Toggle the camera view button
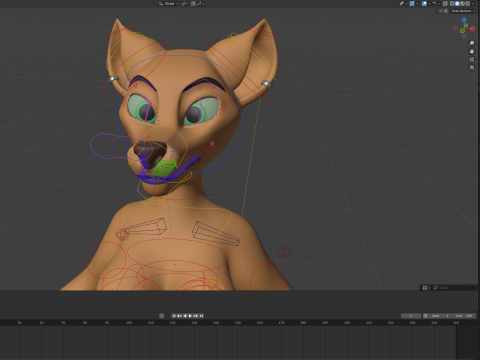This screenshot has height=360, width=480. click(x=472, y=59)
